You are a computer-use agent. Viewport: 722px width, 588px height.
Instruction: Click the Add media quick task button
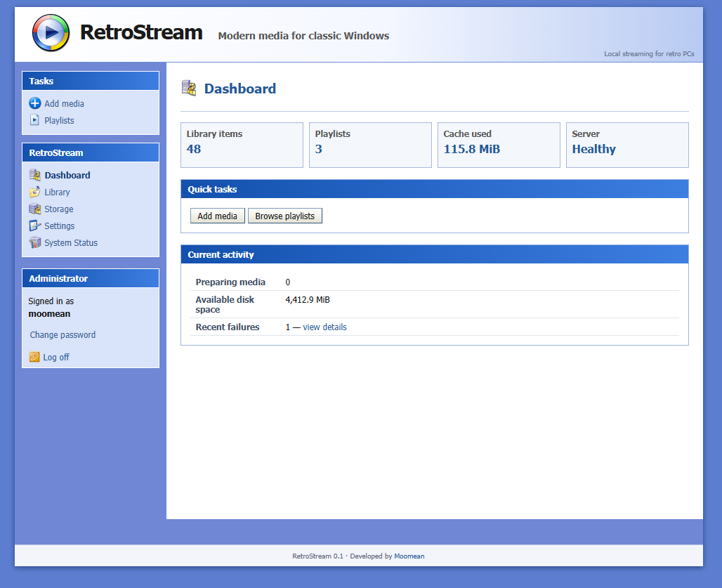[x=217, y=216]
